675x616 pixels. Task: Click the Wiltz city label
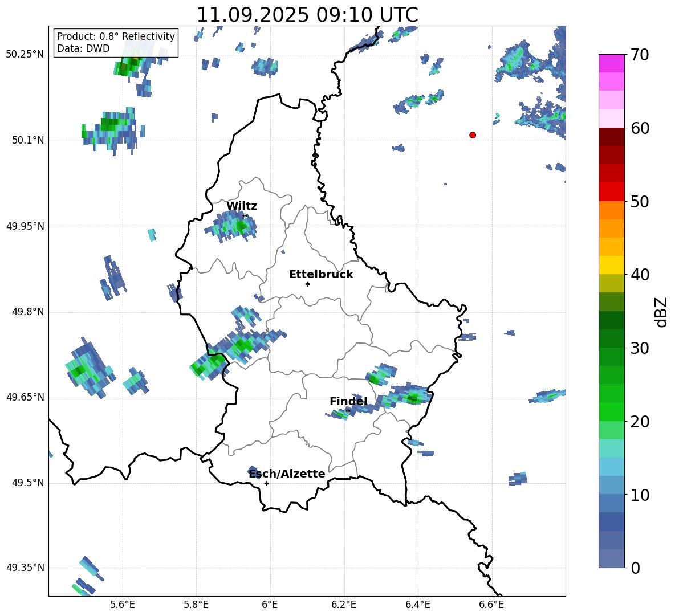pos(242,206)
